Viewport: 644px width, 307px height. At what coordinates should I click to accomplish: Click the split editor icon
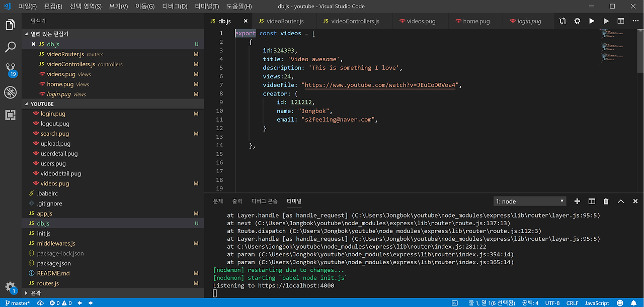(621, 21)
